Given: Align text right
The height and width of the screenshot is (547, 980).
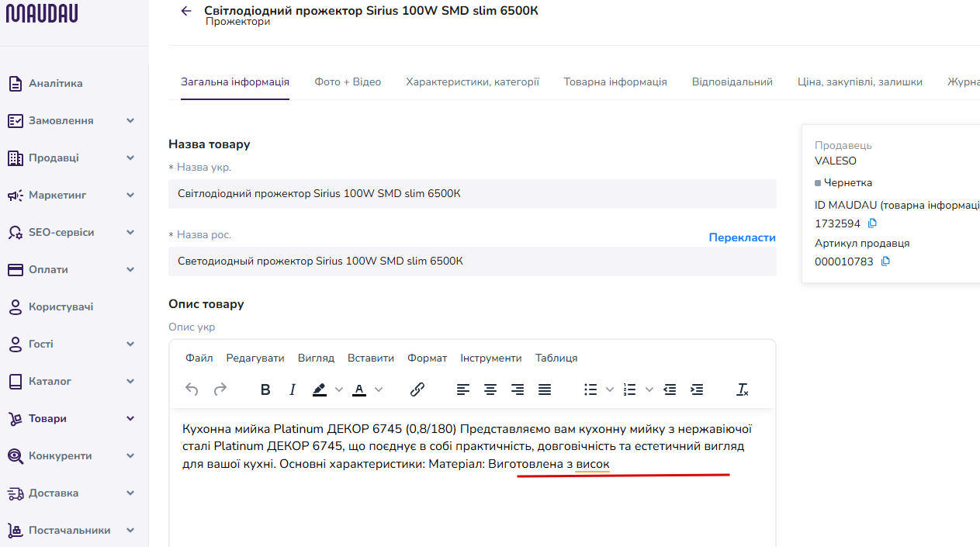Looking at the screenshot, I should coord(518,389).
